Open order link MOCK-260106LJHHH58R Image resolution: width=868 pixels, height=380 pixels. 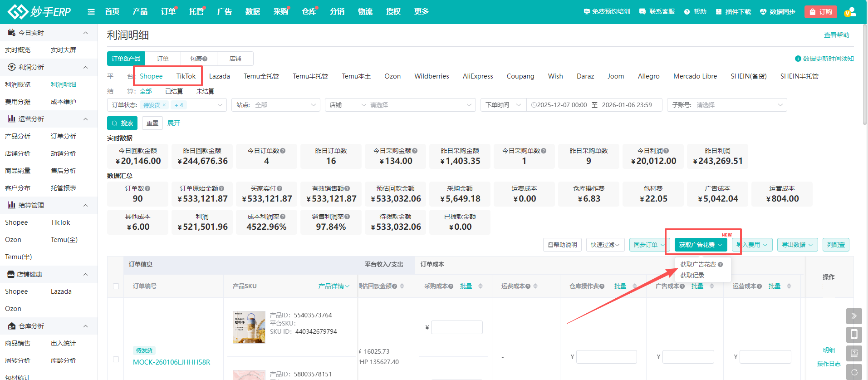click(x=171, y=362)
